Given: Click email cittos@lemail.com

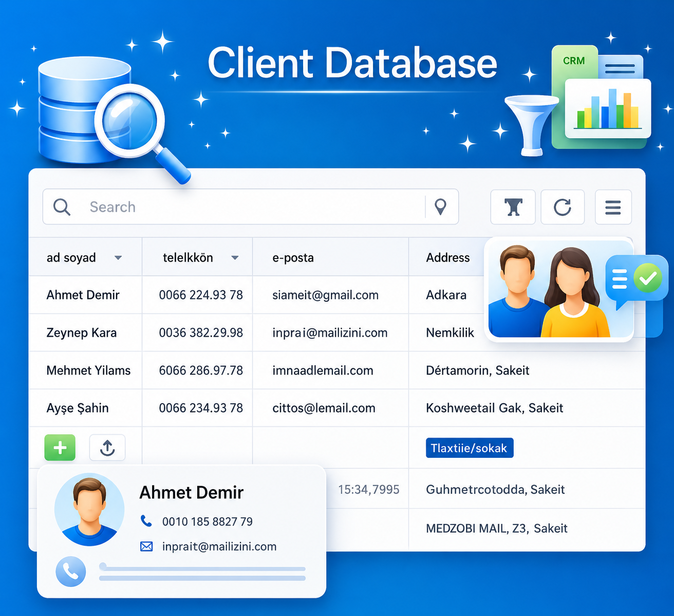Looking at the screenshot, I should [x=324, y=408].
